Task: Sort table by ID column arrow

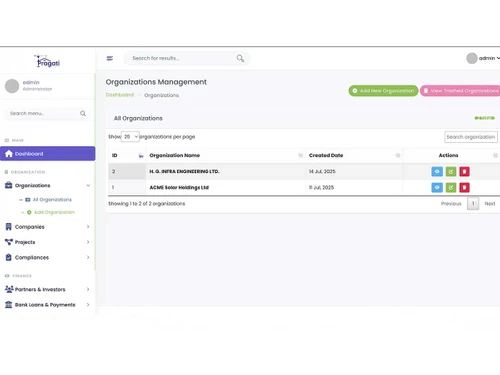Action: [141, 155]
